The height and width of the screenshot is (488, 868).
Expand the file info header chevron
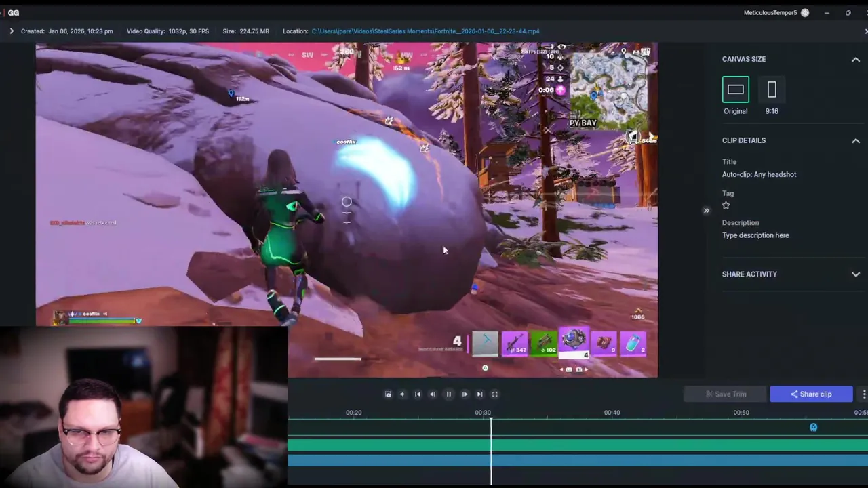12,31
